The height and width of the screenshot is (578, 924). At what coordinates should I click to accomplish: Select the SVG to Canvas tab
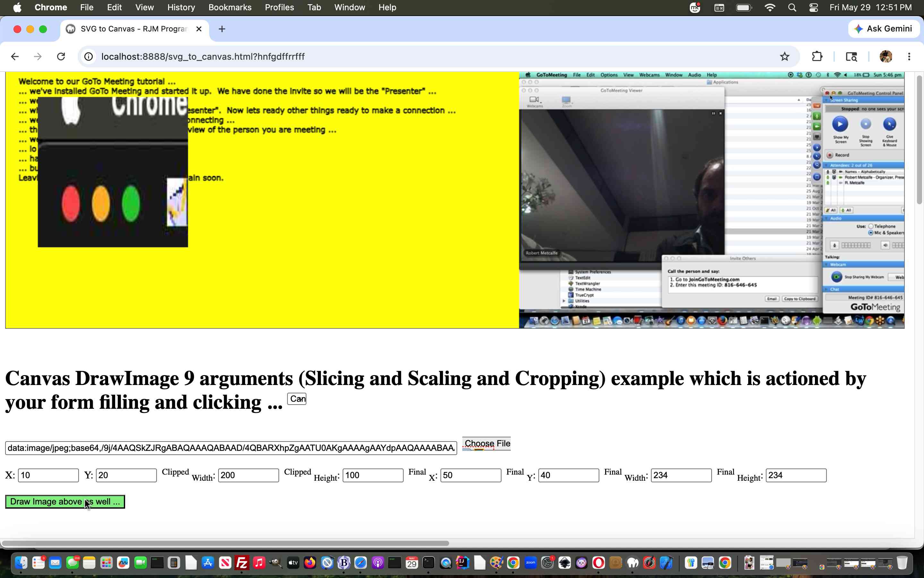(x=134, y=29)
